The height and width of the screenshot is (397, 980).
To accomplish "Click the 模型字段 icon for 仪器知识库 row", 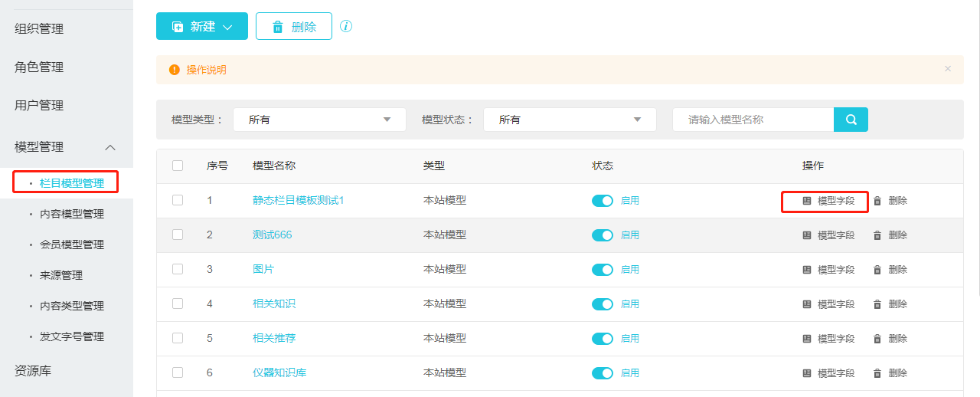I will 806,373.
